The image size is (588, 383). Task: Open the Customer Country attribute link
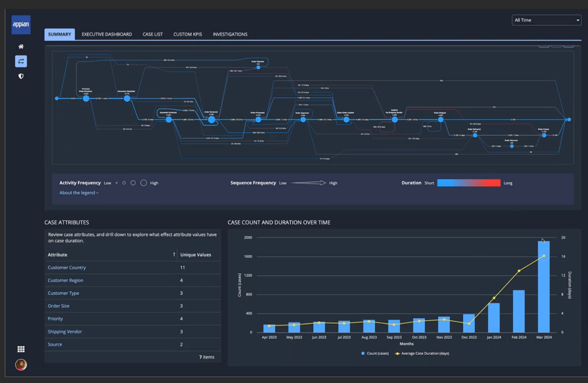(67, 268)
